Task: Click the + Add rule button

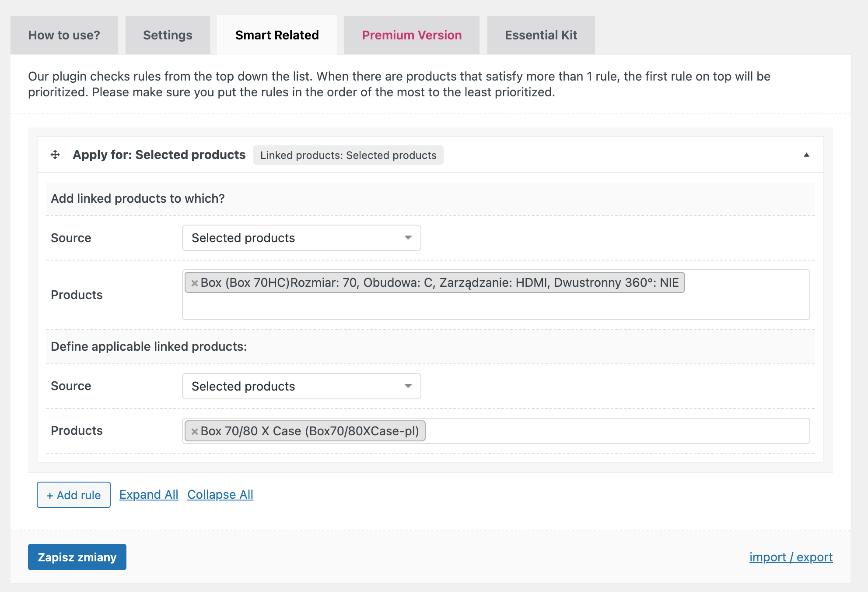Action: pyautogui.click(x=73, y=495)
